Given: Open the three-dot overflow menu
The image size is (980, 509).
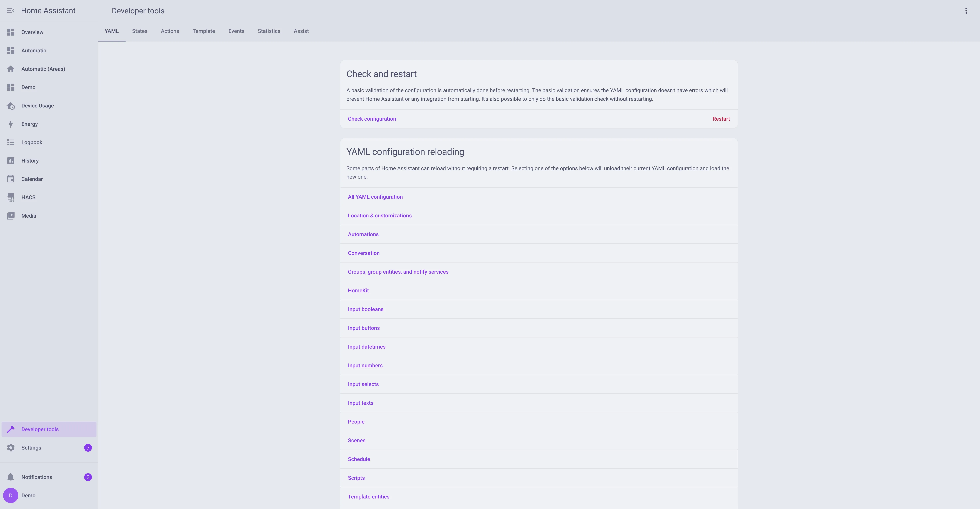Looking at the screenshot, I should click(966, 11).
